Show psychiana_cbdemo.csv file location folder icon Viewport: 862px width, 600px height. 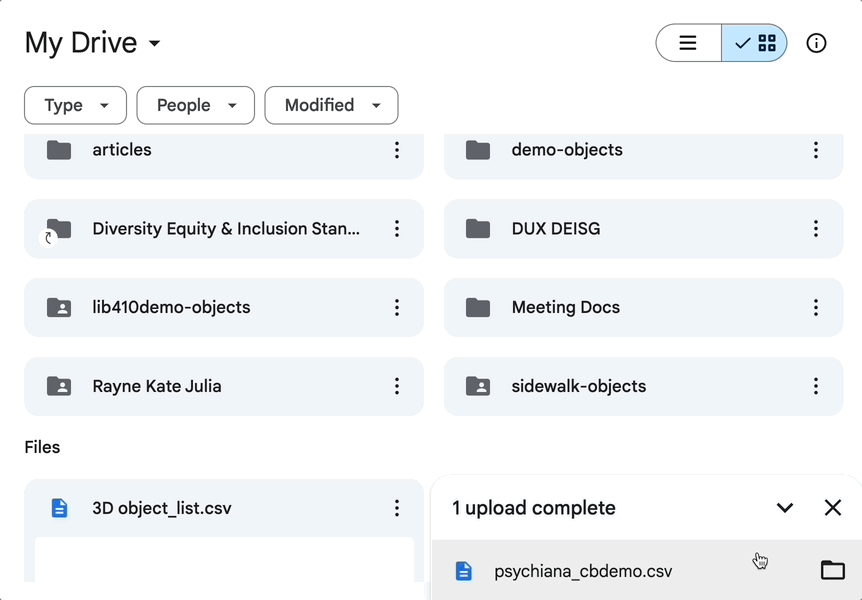click(x=832, y=571)
